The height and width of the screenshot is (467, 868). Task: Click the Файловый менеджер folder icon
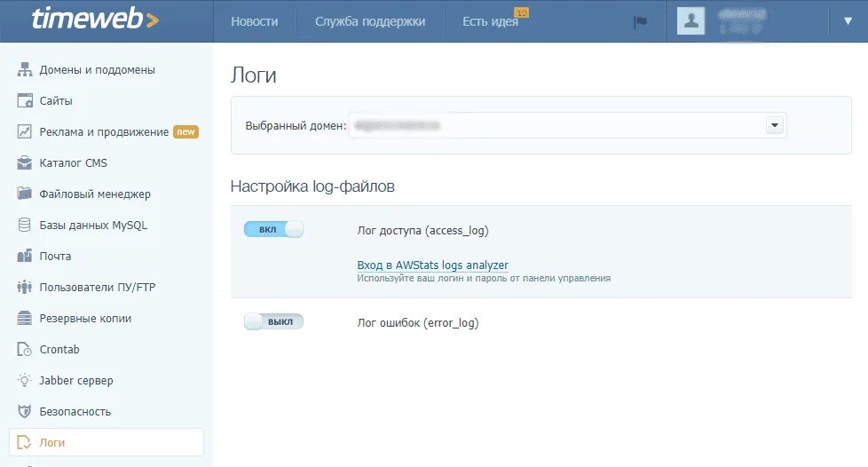pyautogui.click(x=24, y=194)
